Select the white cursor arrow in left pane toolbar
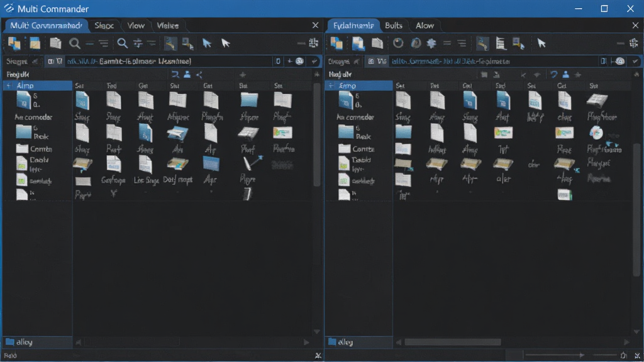The width and height of the screenshot is (644, 362). coord(226,43)
